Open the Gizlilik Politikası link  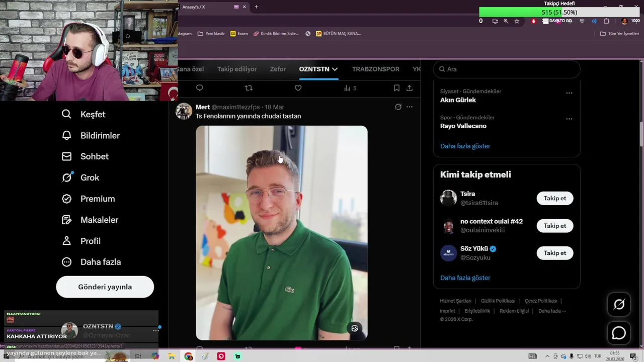(x=498, y=301)
